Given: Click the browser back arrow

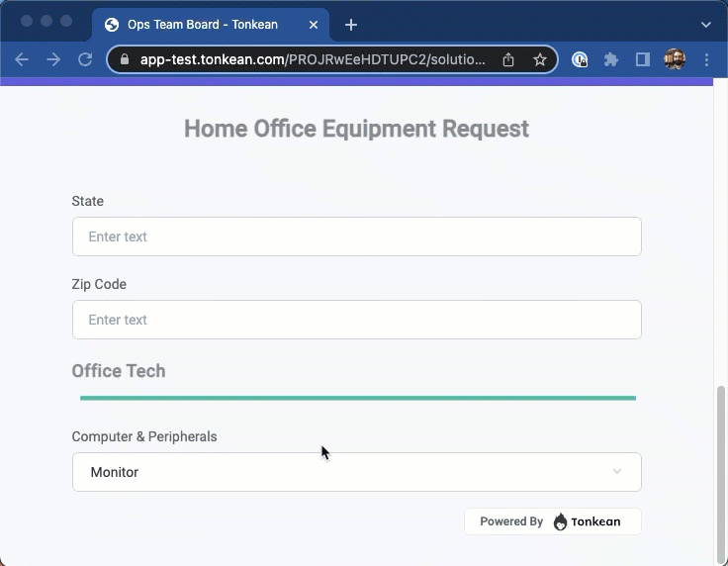Looking at the screenshot, I should [22, 59].
